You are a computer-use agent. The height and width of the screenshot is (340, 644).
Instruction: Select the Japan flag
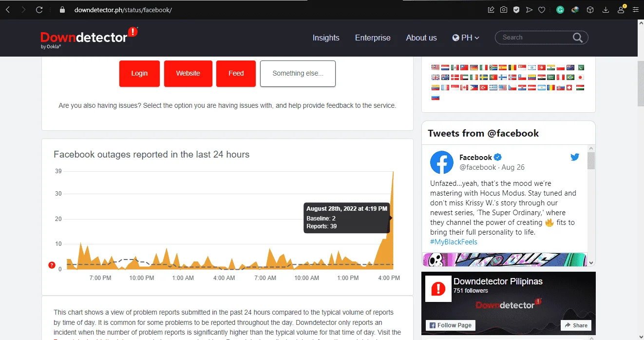(x=580, y=77)
